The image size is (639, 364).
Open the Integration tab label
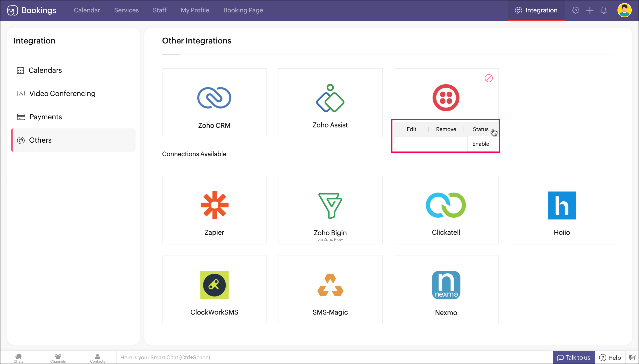(x=541, y=10)
